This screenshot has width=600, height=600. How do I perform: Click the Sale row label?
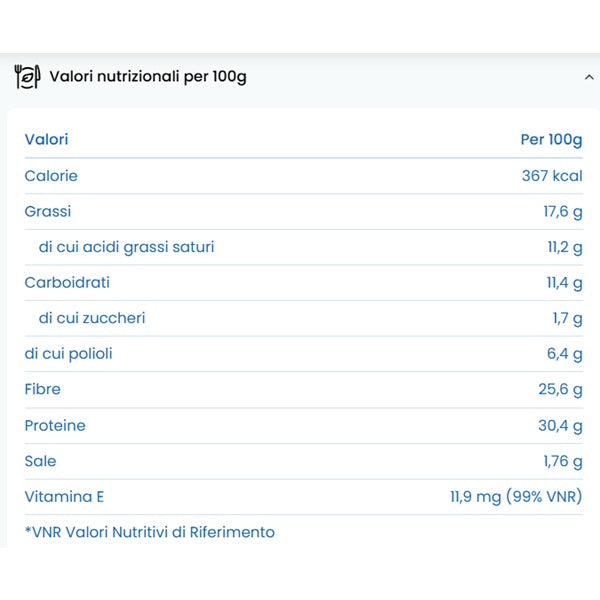coord(41,461)
